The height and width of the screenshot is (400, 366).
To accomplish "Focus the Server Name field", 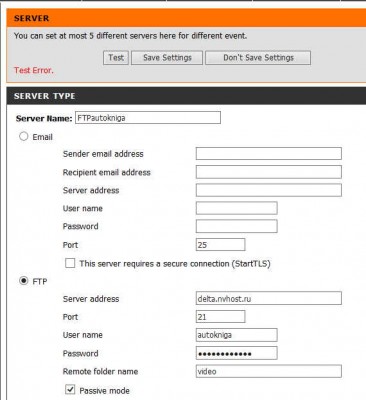I will point(148,118).
